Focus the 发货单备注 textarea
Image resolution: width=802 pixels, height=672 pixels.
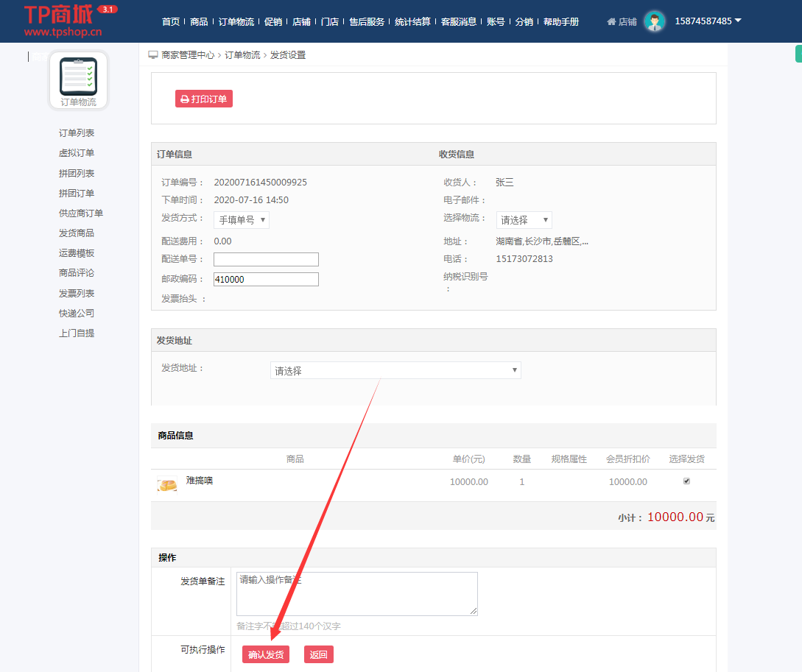tap(356, 593)
